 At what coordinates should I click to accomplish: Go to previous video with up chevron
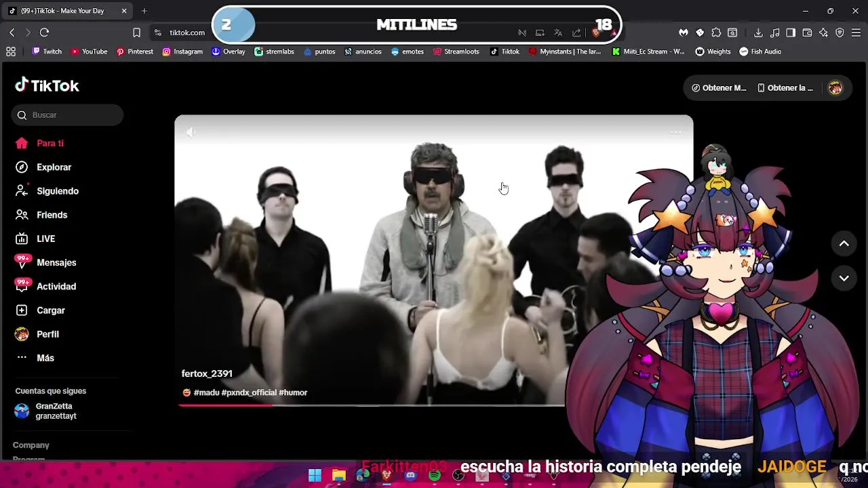pyautogui.click(x=844, y=244)
